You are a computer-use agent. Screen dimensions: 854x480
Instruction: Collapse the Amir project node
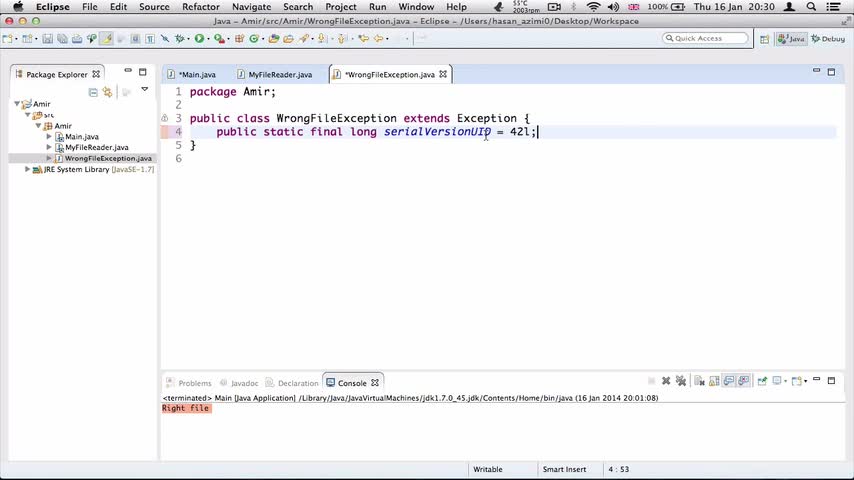[x=17, y=104]
